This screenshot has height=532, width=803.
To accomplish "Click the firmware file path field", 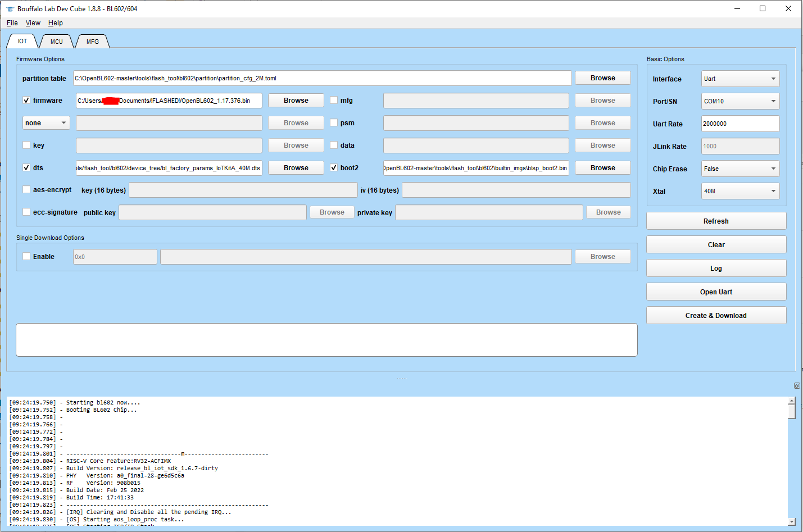I will [169, 101].
